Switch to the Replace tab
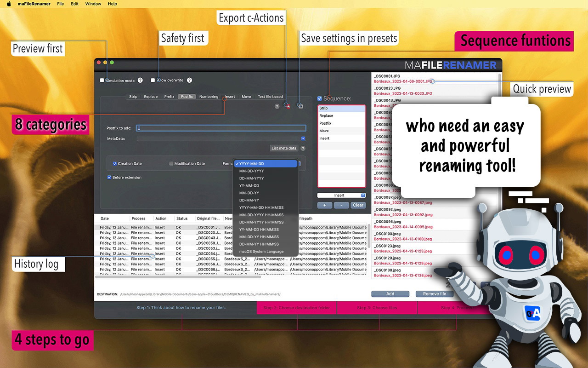 pos(151,97)
